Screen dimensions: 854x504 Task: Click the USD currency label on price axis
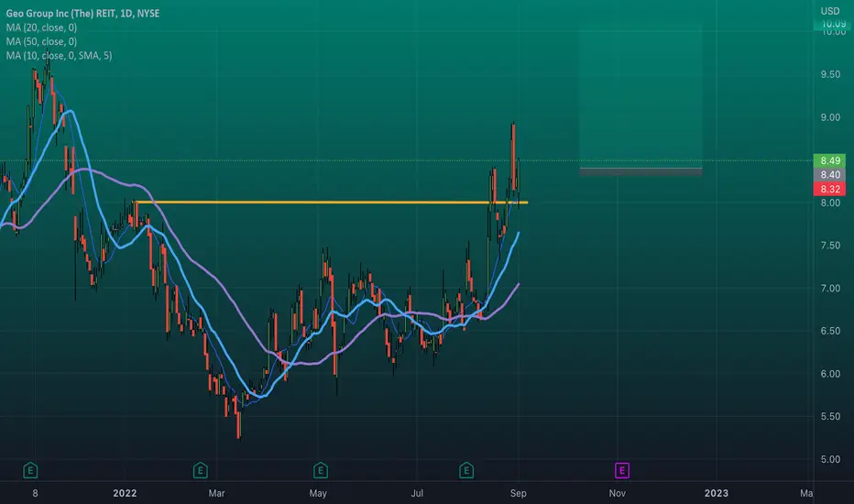[x=830, y=11]
